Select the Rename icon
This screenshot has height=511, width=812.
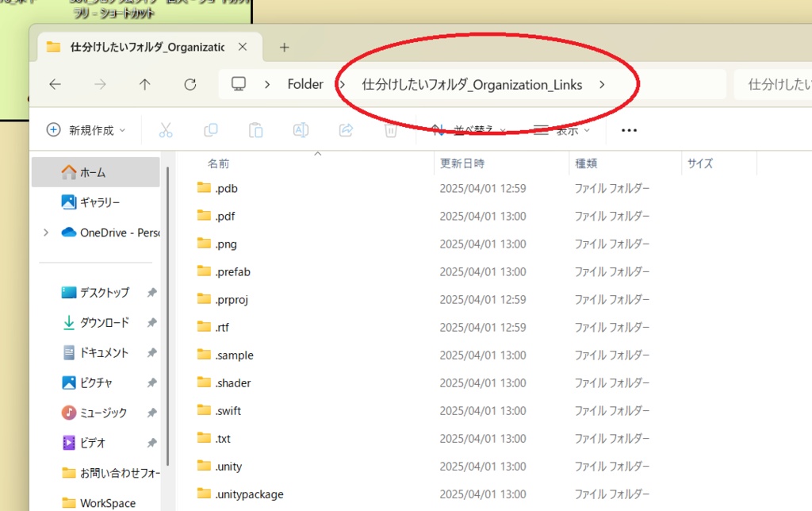point(301,129)
